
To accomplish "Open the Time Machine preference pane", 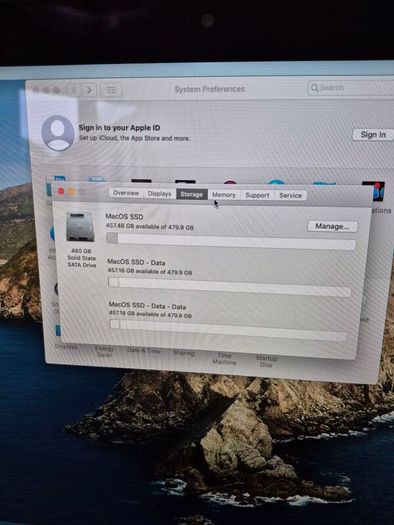I will tap(224, 359).
